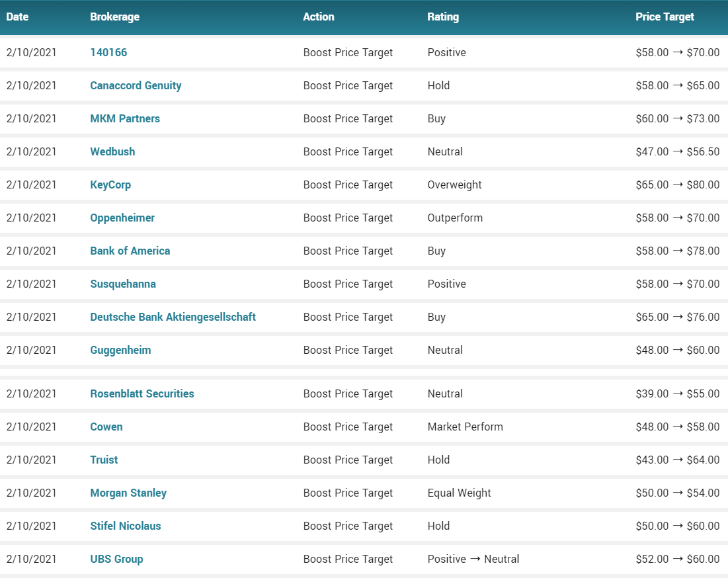
Task: Select the Wedbush brokerage link
Action: pos(112,151)
